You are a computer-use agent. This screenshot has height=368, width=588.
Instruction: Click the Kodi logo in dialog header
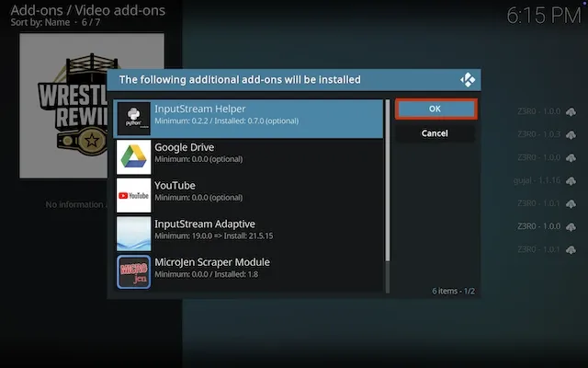(468, 80)
